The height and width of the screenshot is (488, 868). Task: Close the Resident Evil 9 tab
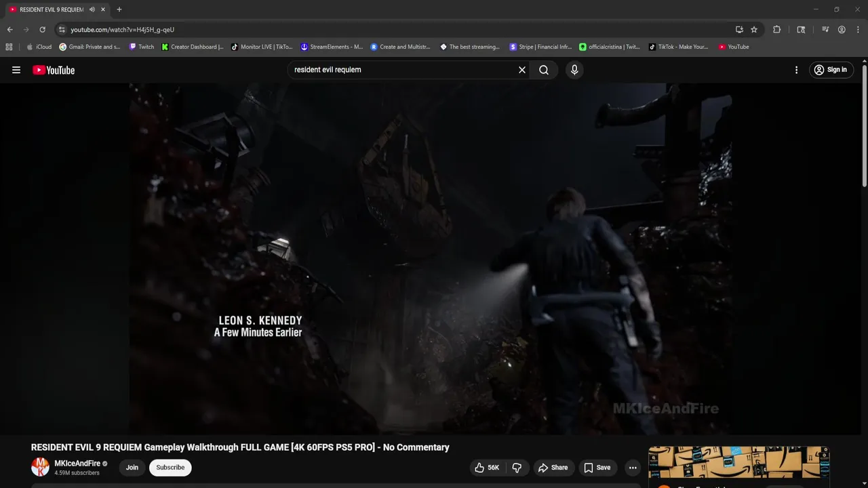[103, 9]
